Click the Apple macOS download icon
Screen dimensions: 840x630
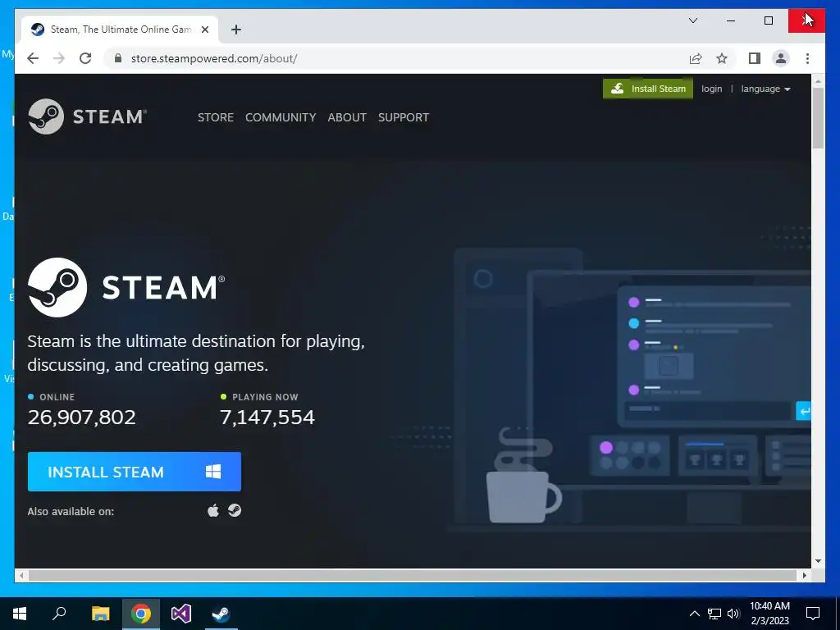[213, 510]
